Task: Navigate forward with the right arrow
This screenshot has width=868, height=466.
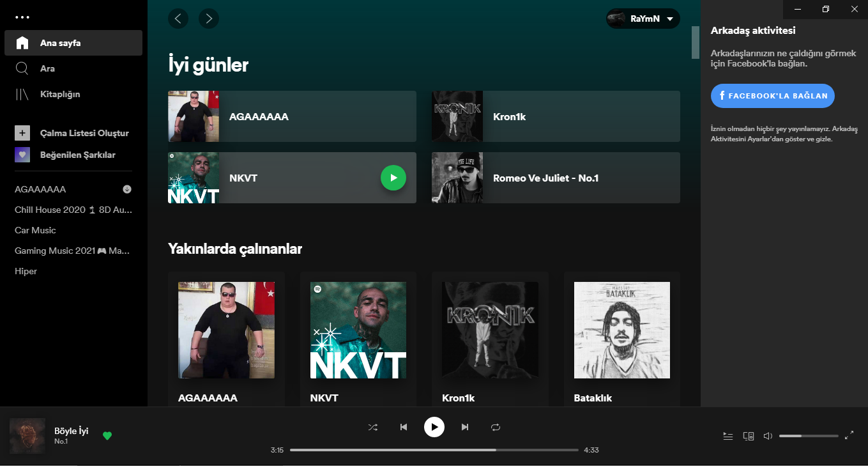Action: coord(209,19)
